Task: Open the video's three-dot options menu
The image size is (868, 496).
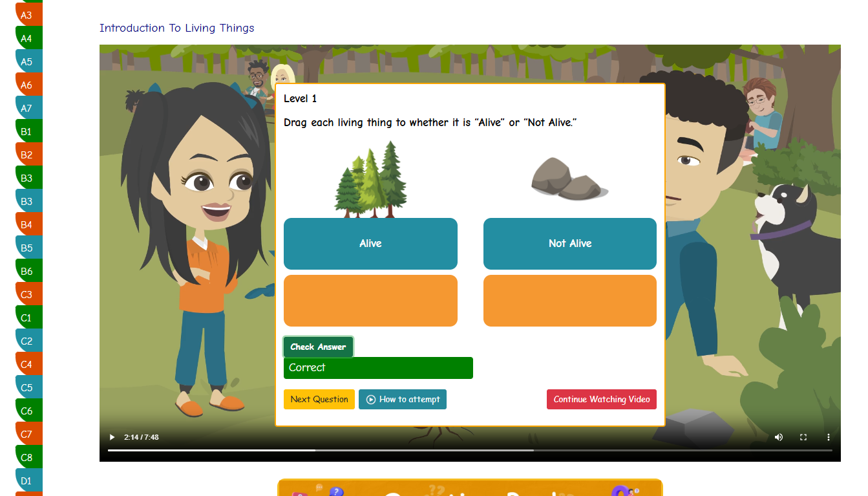Action: point(828,437)
